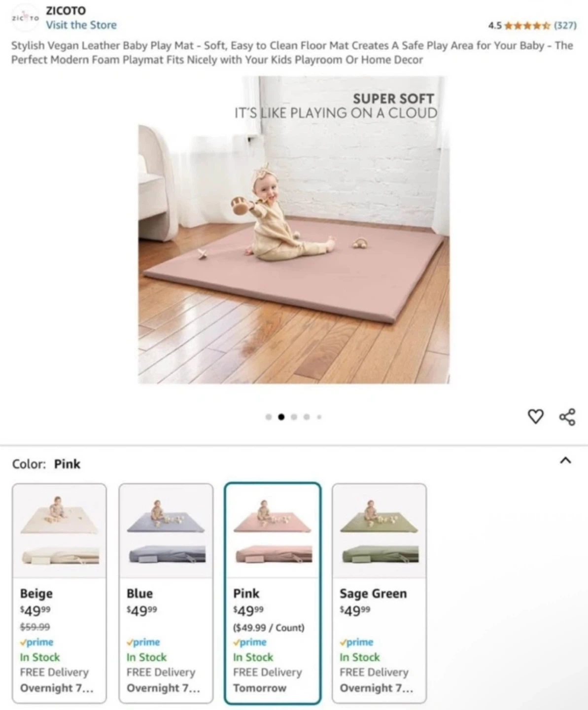Select the fourth image carousel dot
Viewport: 588px width, 710px height.
(x=307, y=417)
